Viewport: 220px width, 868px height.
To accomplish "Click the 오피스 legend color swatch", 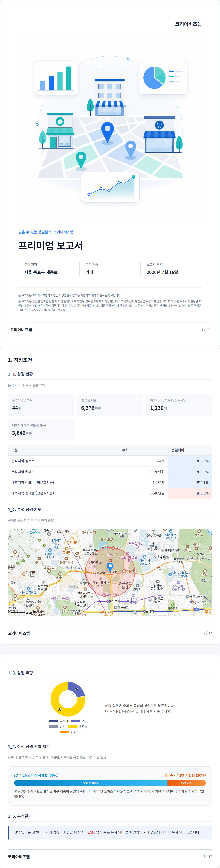I will [x=73, y=726].
